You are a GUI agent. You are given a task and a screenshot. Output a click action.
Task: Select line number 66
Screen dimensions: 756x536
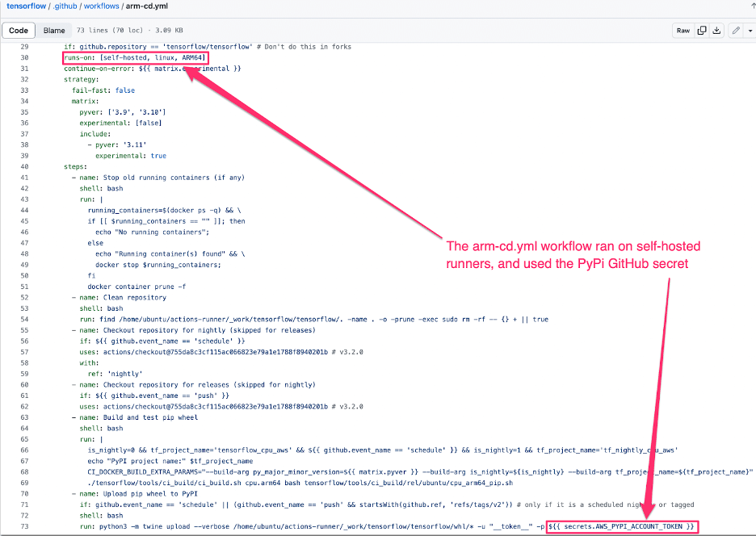(24, 450)
